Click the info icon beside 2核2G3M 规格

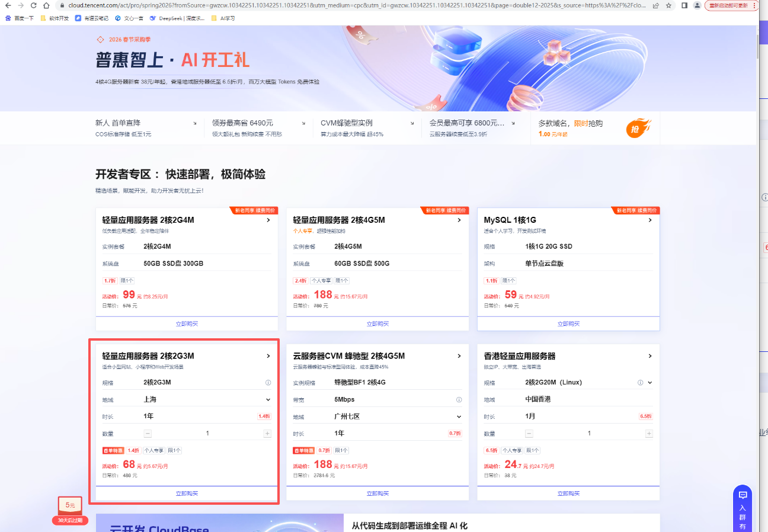[x=268, y=383]
